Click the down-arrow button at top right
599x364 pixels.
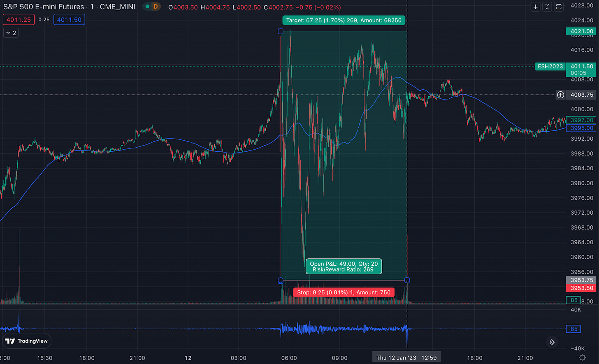point(535,7)
